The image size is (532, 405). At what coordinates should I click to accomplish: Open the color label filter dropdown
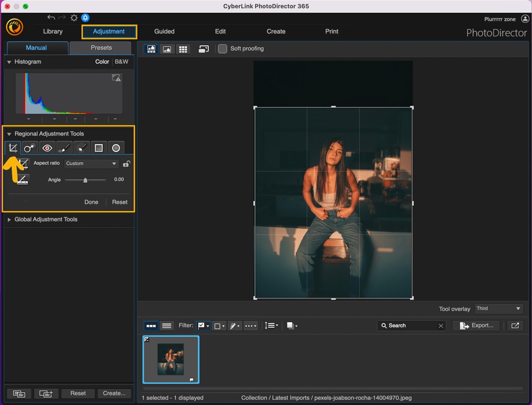(219, 326)
